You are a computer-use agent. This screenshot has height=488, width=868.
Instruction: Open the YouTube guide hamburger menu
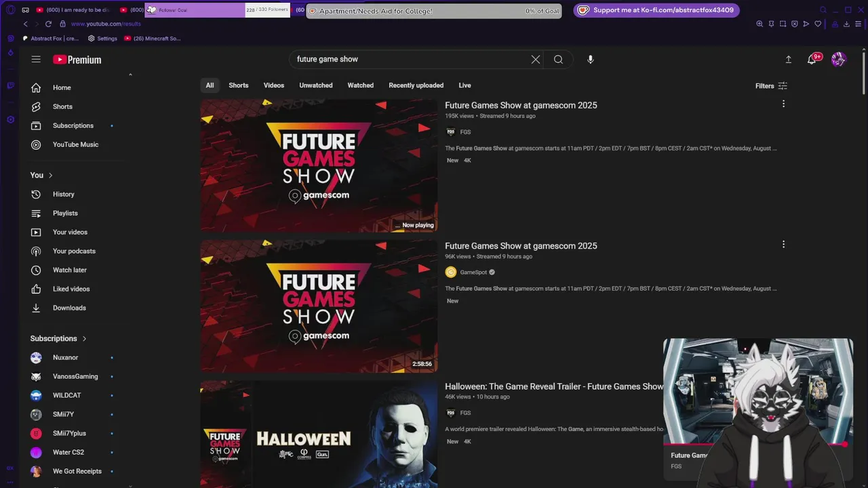click(x=36, y=60)
